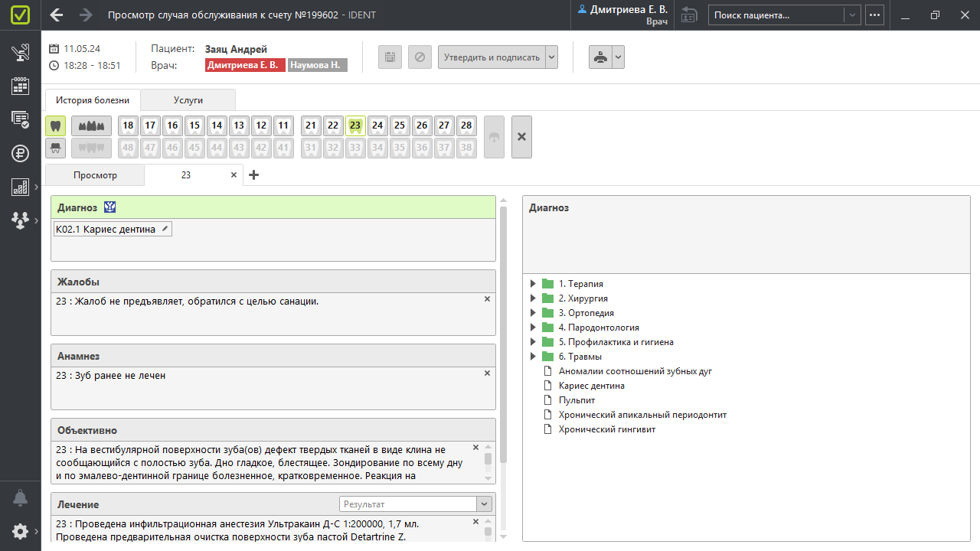Screen dimensions: 980x551
Task: Click the X button beside tooth chart
Action: coord(521,137)
